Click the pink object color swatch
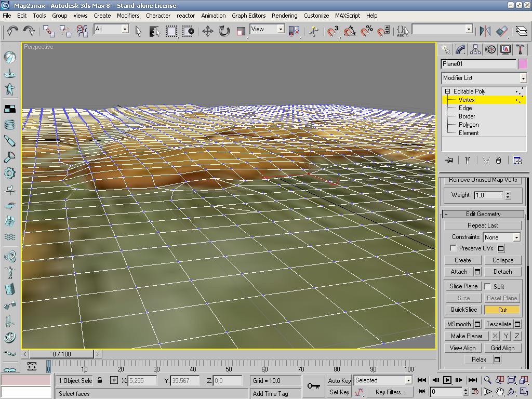The image size is (532, 399). [x=523, y=64]
